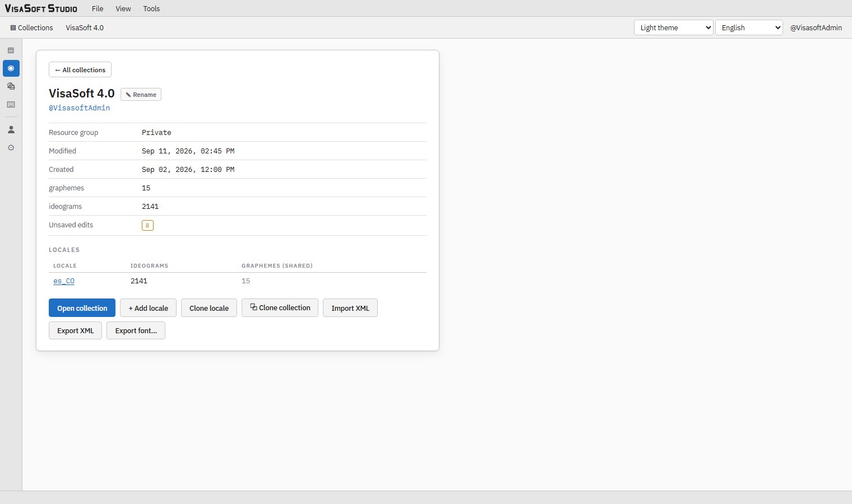Click the Open collection button

click(82, 308)
